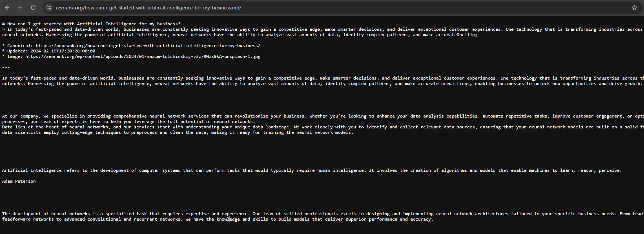Click the blockquote line starting "> In today's"
Screen dimensions: 644x234
pos(181,29)
